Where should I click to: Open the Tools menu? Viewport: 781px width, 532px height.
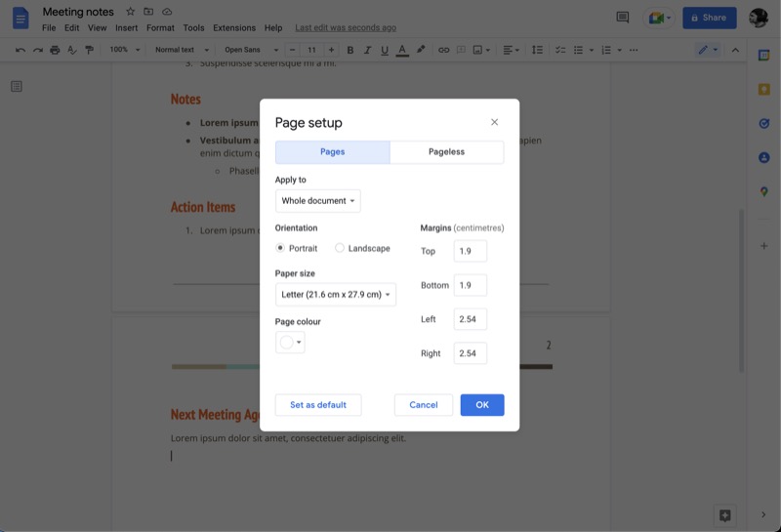193,28
